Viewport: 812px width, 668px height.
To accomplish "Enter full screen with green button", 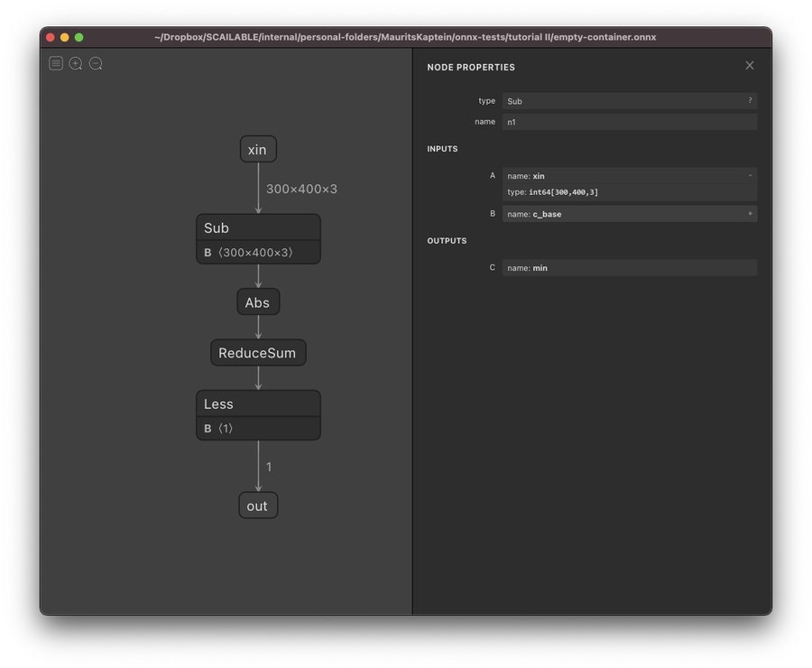I will [78, 37].
